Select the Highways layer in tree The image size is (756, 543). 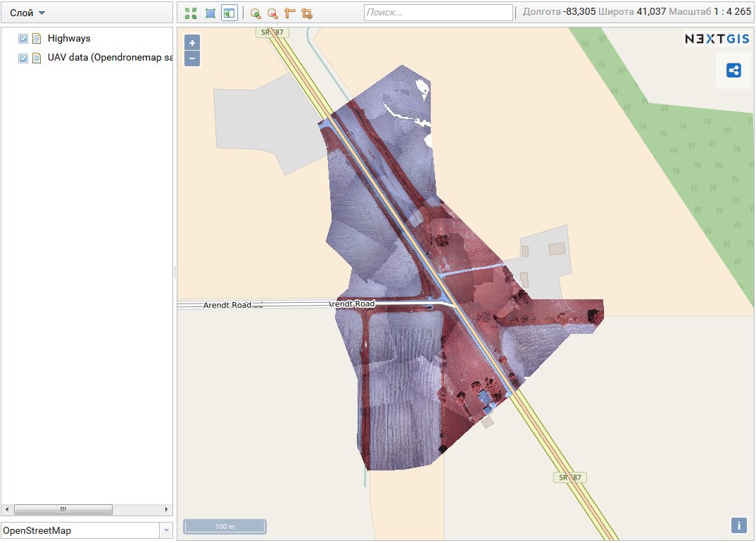(69, 38)
